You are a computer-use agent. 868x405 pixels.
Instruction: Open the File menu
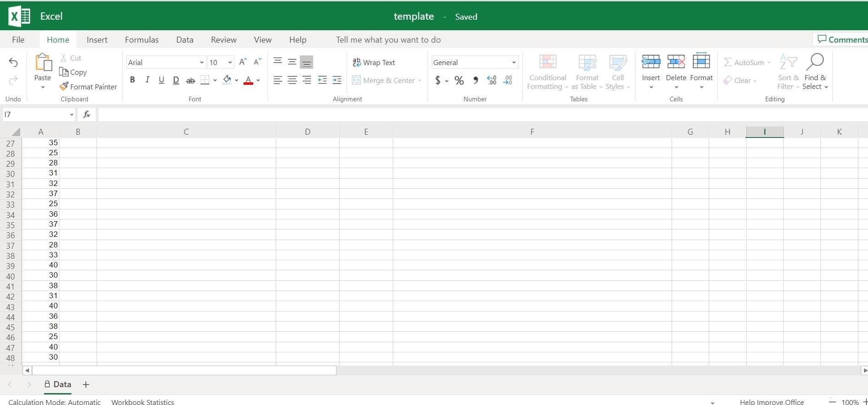[18, 40]
